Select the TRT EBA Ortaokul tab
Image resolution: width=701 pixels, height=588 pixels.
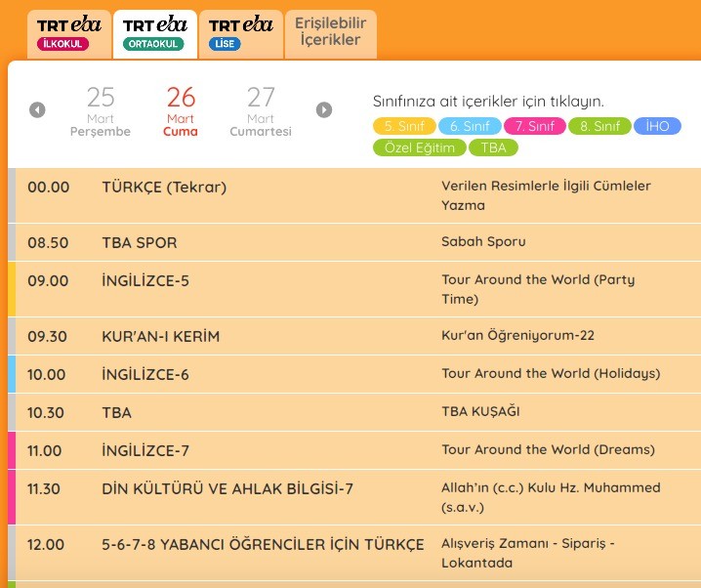coord(154,34)
